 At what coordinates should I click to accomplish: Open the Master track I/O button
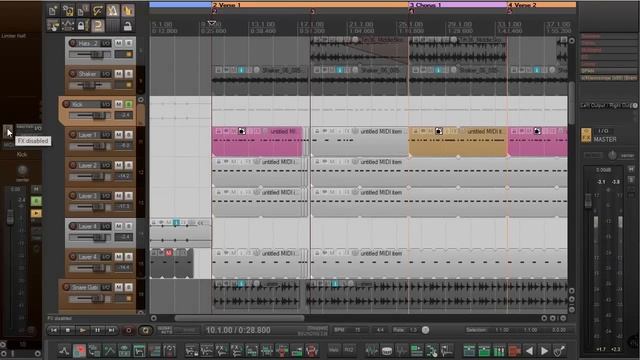click(603, 131)
